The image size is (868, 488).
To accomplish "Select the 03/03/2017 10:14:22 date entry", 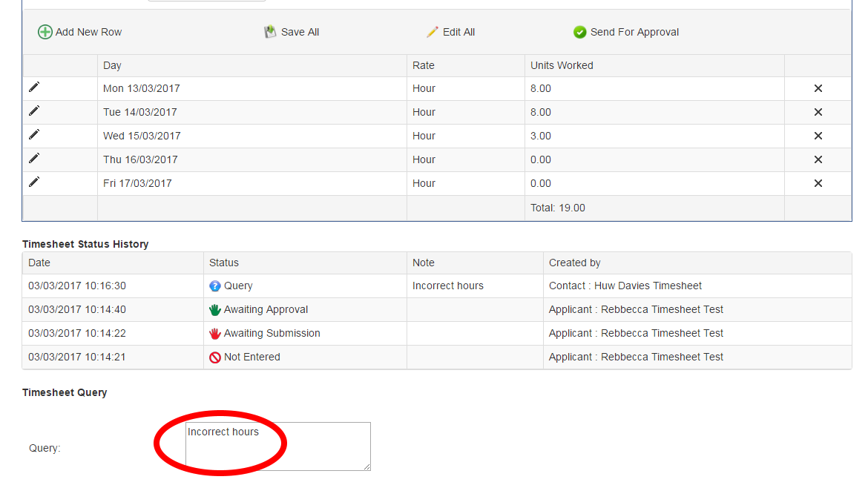I will tap(77, 334).
